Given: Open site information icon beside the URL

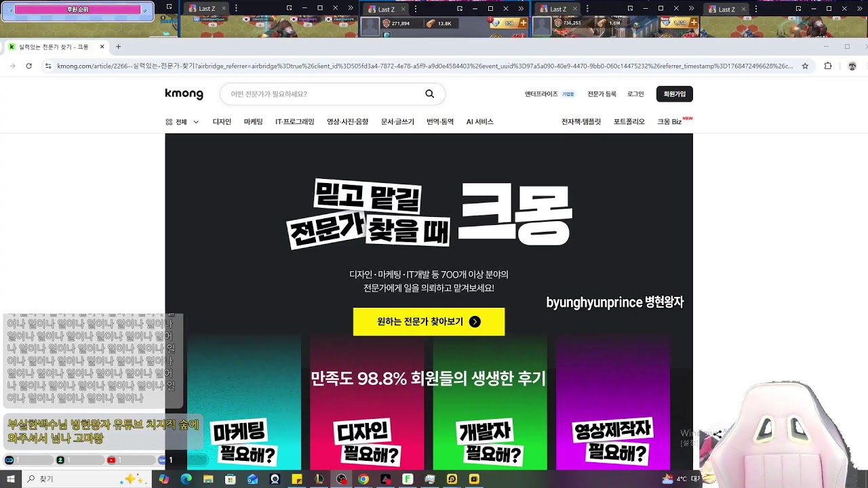Looking at the screenshot, I should pos(47,66).
